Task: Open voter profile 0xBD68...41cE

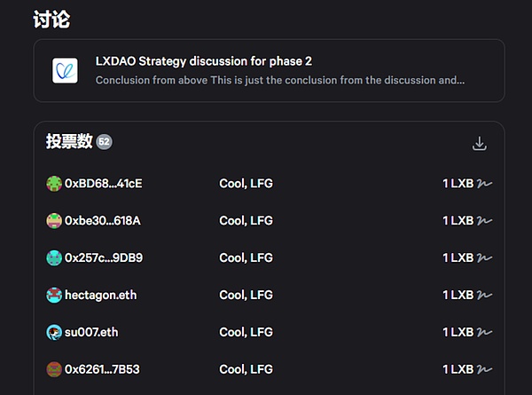Action: 104,184
